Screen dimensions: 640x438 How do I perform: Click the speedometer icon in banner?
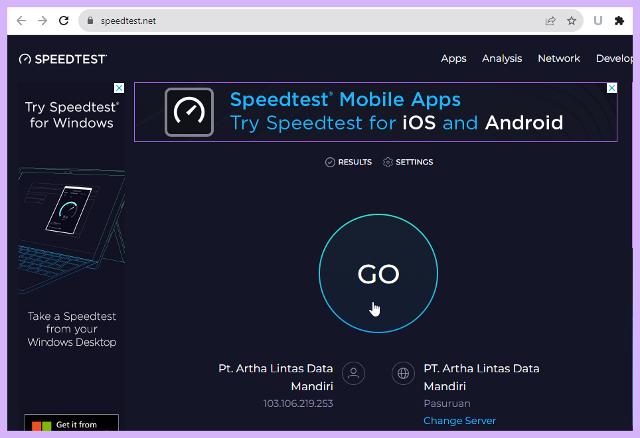coord(189,112)
